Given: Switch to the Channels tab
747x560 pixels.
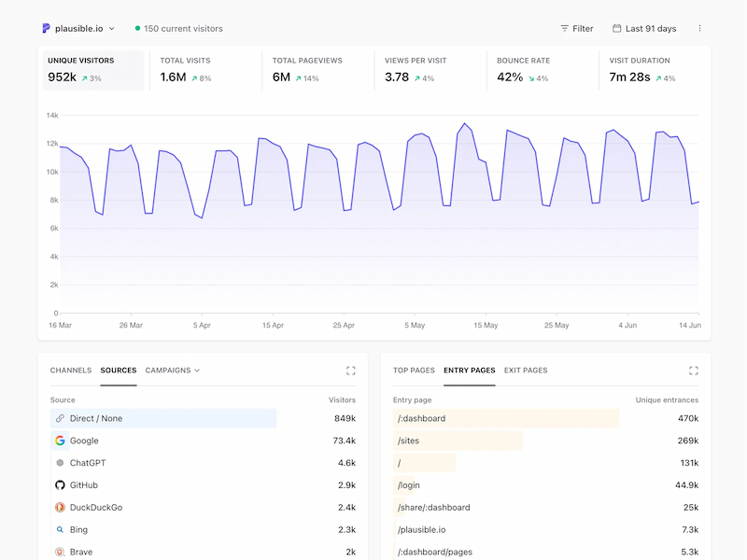Looking at the screenshot, I should pyautogui.click(x=71, y=371).
